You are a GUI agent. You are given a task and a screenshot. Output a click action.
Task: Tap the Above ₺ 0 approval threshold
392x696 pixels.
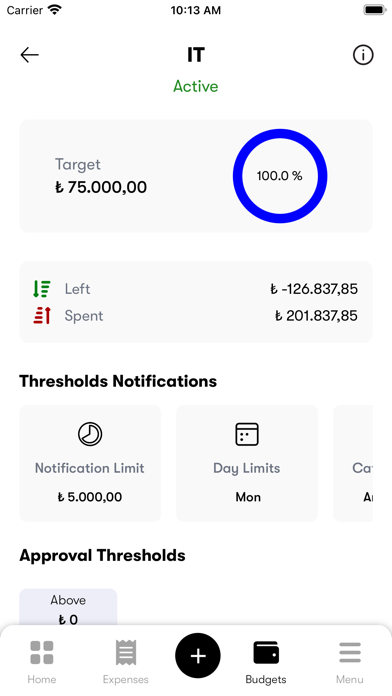click(x=68, y=608)
